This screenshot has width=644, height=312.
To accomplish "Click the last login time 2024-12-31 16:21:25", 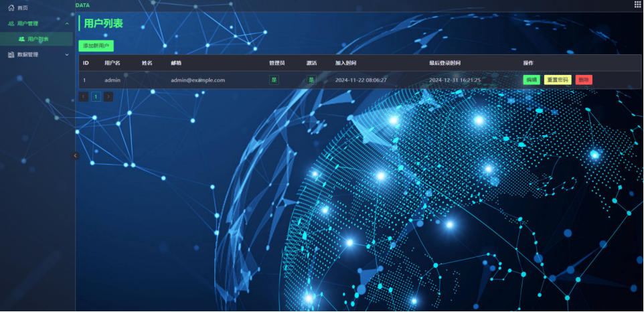I will (x=455, y=80).
